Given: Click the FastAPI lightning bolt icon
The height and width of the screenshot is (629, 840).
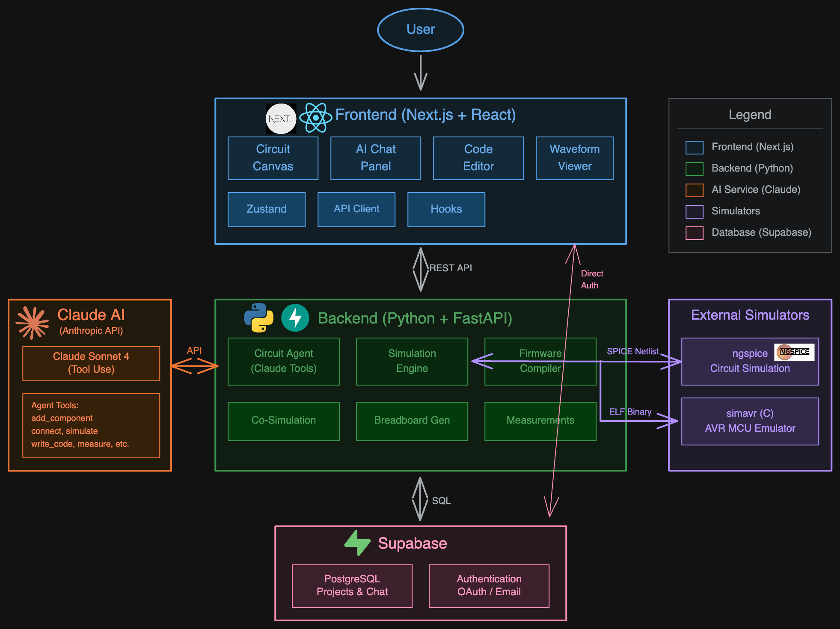Looking at the screenshot, I should [x=295, y=318].
